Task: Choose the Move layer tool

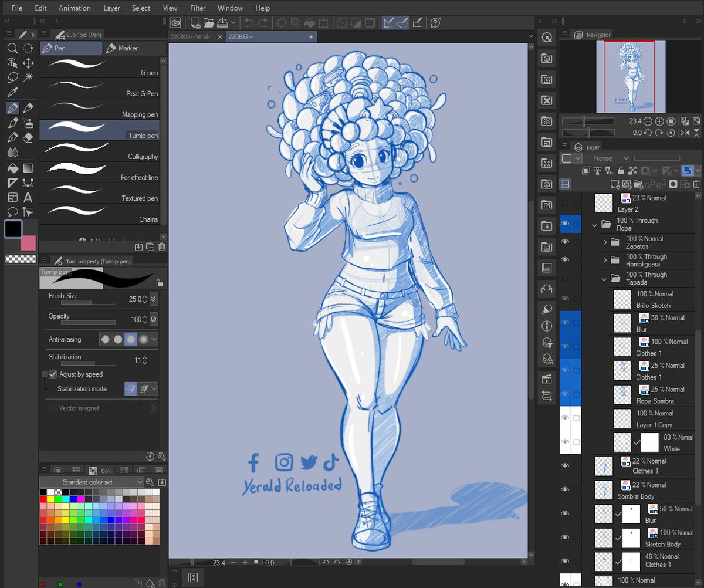Action: coord(28,63)
